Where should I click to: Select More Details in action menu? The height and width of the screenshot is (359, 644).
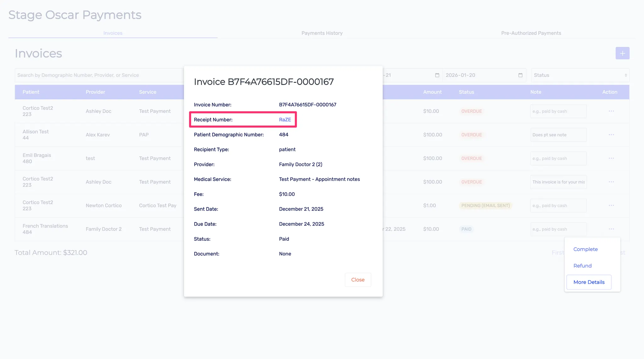tap(589, 282)
